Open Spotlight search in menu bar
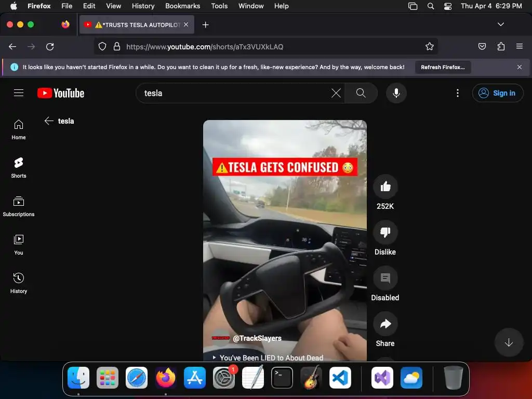 431,6
